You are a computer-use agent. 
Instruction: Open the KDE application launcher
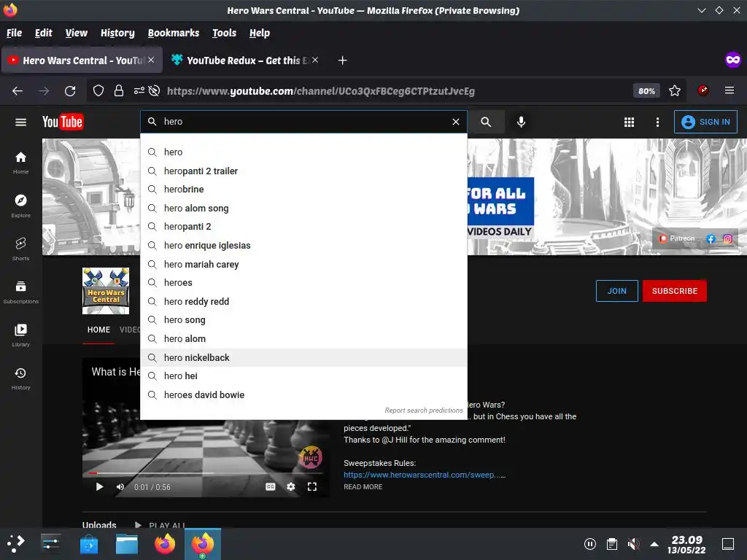(16, 543)
